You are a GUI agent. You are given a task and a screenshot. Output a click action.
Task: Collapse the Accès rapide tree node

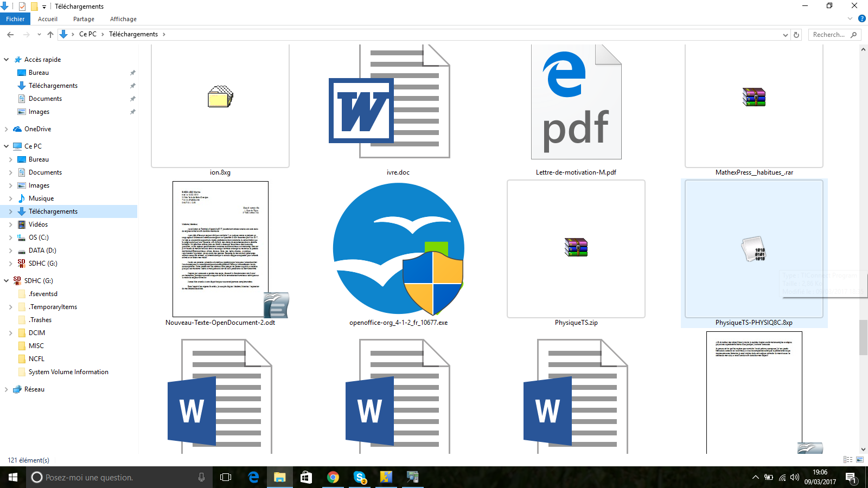click(6, 60)
